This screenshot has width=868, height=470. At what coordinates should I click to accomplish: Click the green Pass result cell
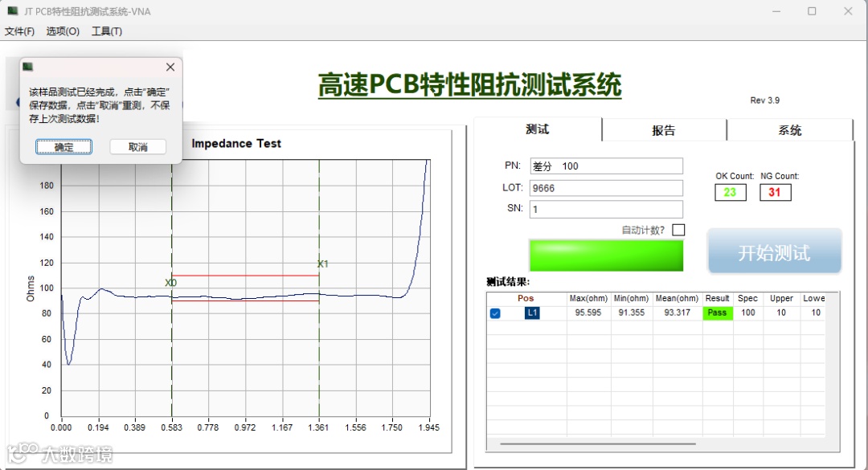click(x=718, y=313)
